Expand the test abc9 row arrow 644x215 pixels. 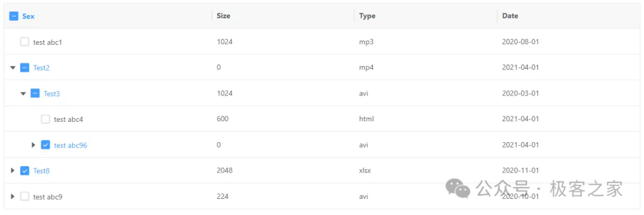click(13, 196)
